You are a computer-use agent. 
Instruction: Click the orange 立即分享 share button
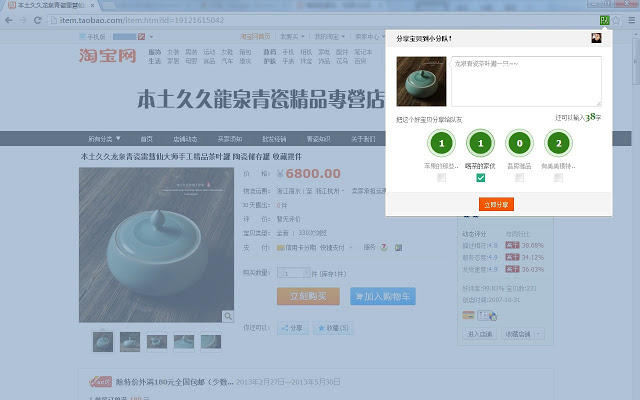pos(496,204)
